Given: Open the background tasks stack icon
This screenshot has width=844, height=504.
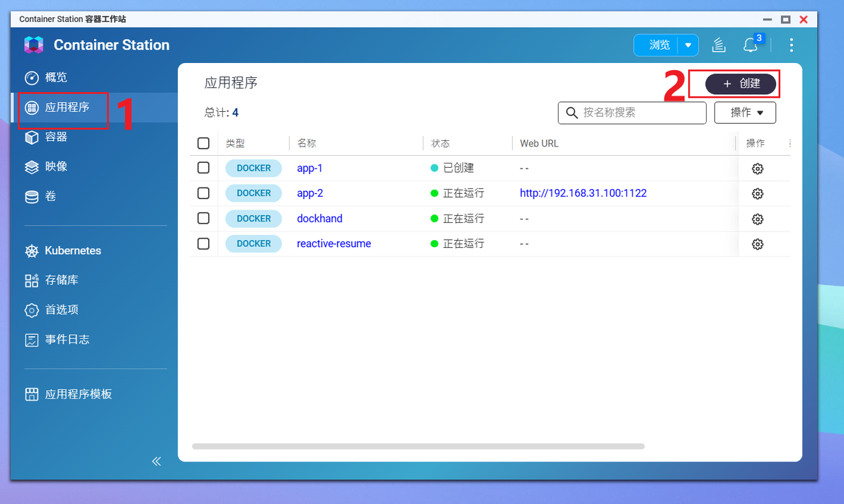Looking at the screenshot, I should click(x=719, y=45).
